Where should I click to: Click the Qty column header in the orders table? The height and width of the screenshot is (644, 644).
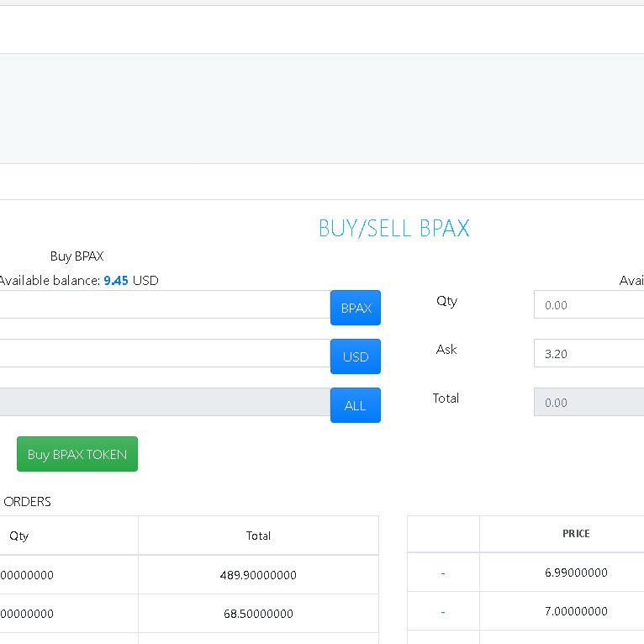click(x=18, y=536)
